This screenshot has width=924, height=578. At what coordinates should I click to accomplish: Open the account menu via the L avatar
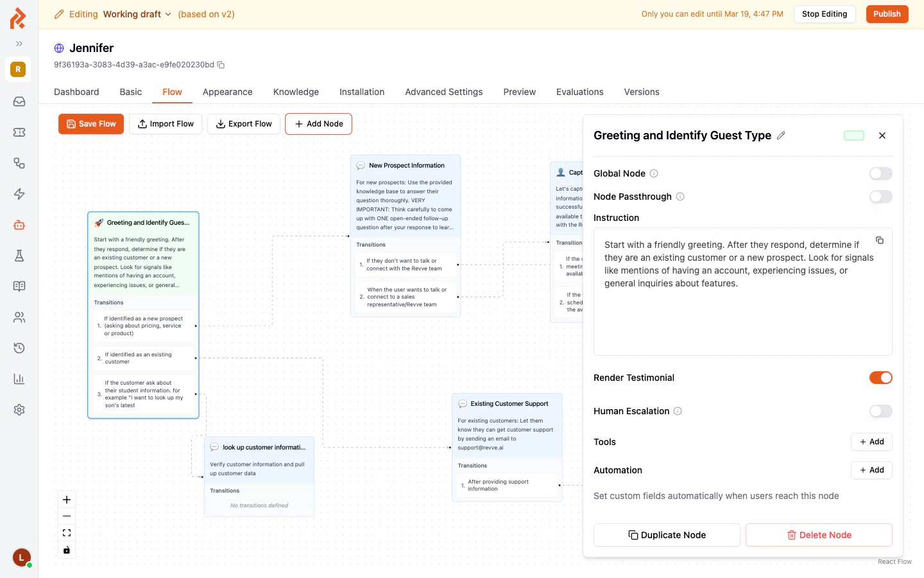(x=21, y=557)
